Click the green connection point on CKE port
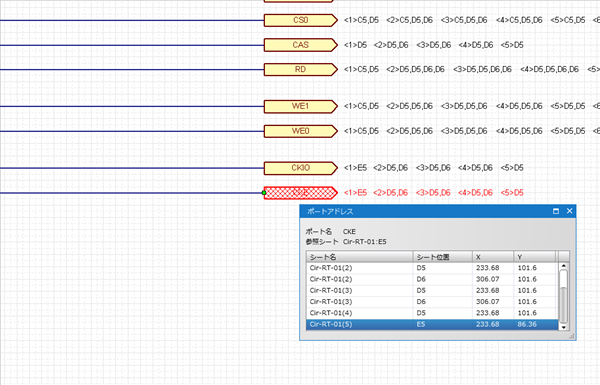This screenshot has height=385, width=600. click(x=264, y=192)
